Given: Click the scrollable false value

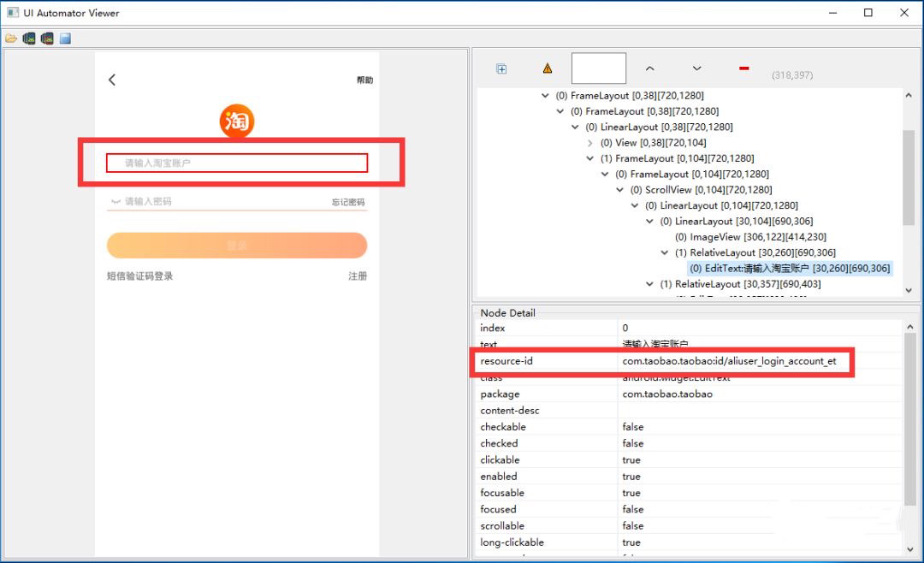Looking at the screenshot, I should click(x=633, y=526).
